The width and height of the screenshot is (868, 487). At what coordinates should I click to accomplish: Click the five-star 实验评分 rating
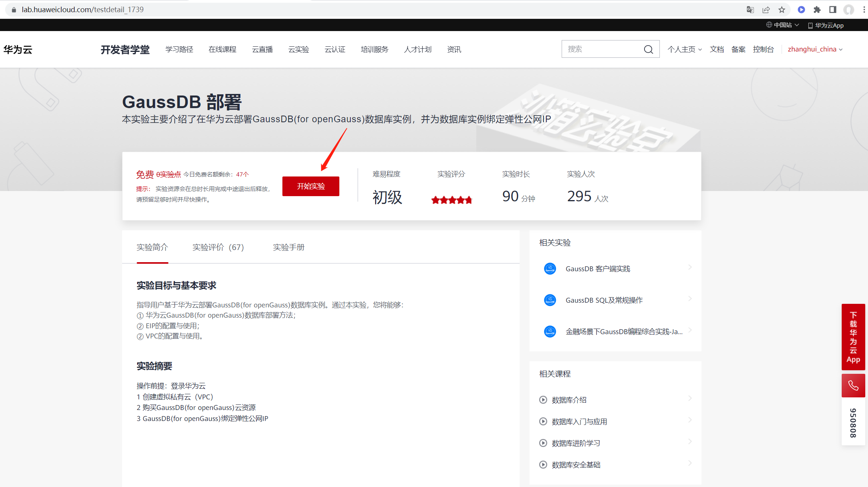click(x=451, y=200)
